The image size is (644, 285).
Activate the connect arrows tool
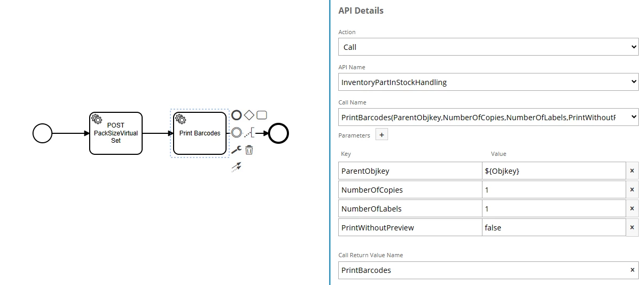tap(237, 167)
